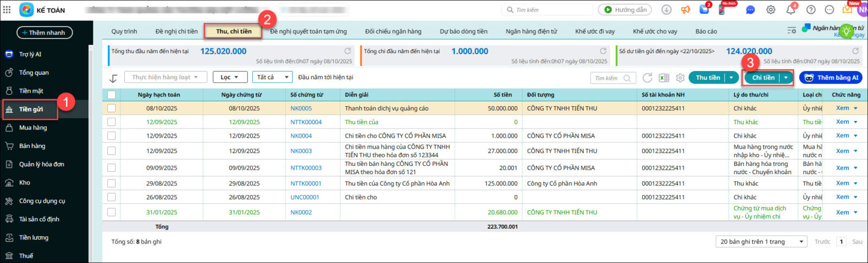Tick checkbox for voucher NK0005 row
Viewport: 868px width, 263px height.
[111, 108]
